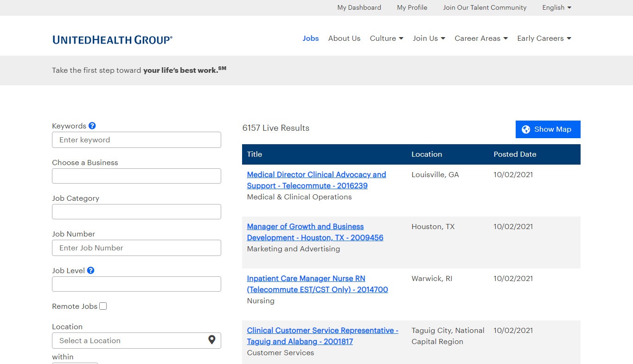Click the location pin icon in Location field

[211, 340]
